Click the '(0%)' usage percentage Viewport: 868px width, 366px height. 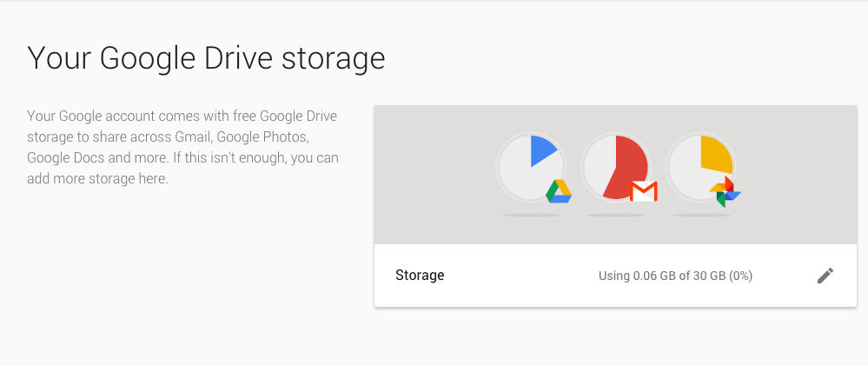click(740, 276)
